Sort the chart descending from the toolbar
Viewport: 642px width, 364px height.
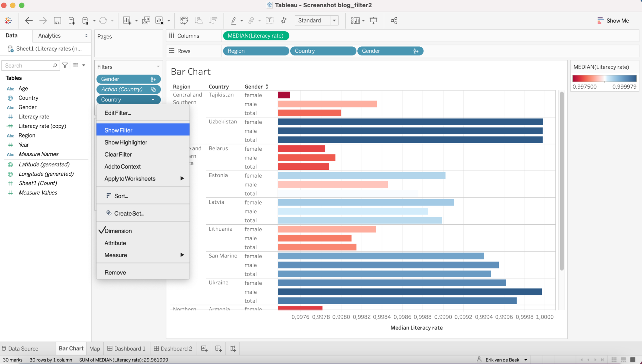(213, 20)
